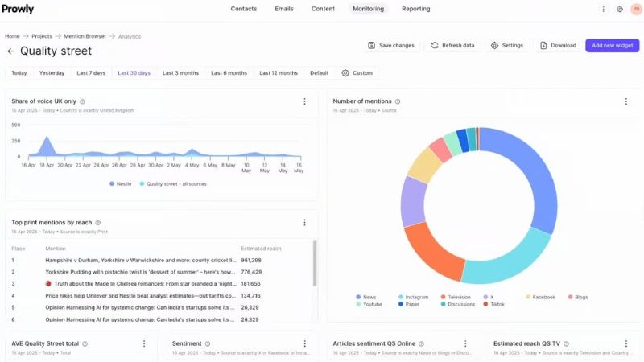
Task: Click the Download button
Action: (x=558, y=46)
